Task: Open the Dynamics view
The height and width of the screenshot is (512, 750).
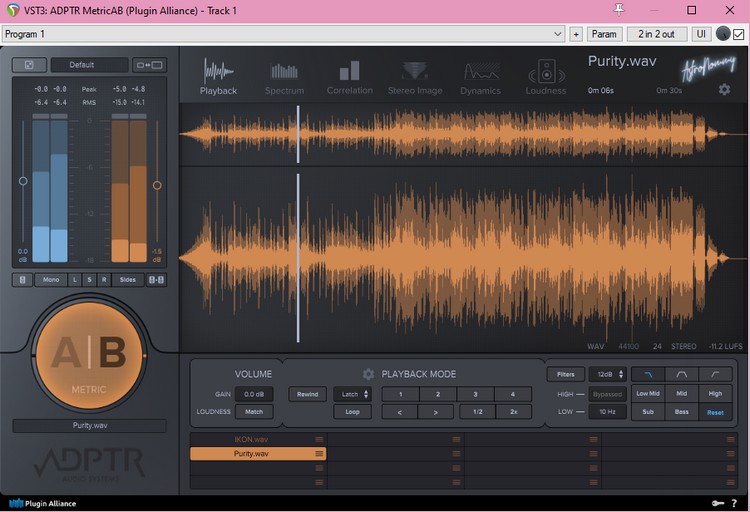Action: point(480,78)
